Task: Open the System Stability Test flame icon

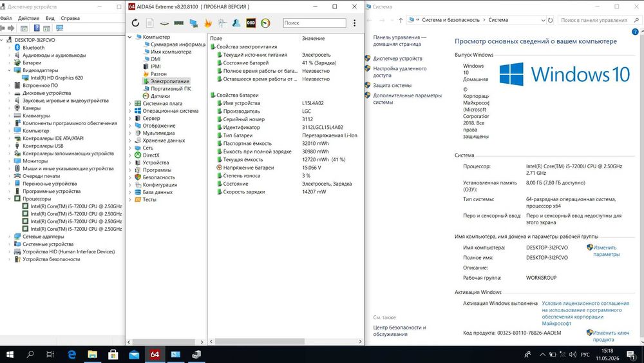Action: point(208,23)
